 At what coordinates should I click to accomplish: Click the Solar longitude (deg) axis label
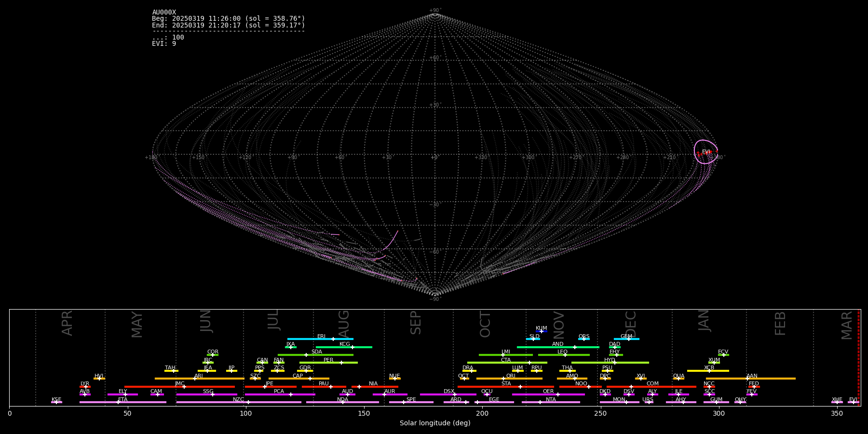[x=435, y=423]
